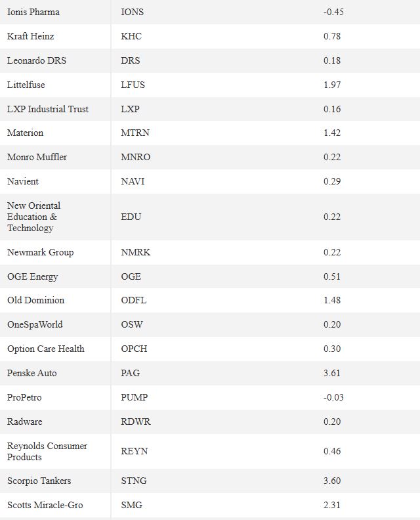Select the LFUS ticker cell

pyautogui.click(x=133, y=85)
